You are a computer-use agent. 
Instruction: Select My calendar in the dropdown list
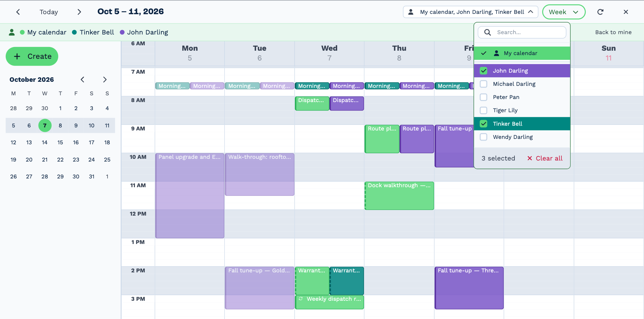pyautogui.click(x=522, y=53)
